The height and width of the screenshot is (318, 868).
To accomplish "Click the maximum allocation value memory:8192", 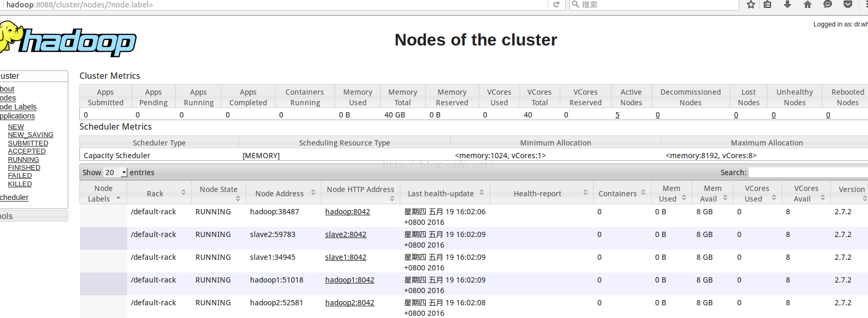I will coord(711,156).
